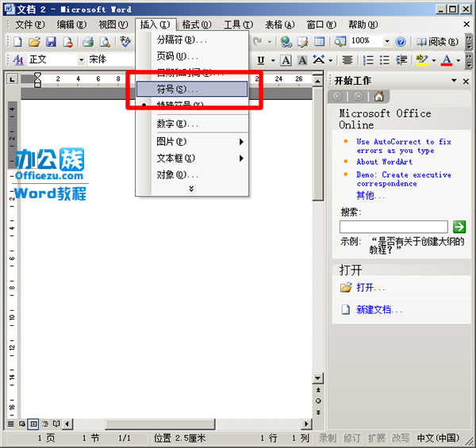Open Print Preview from the toolbar

tap(105, 41)
